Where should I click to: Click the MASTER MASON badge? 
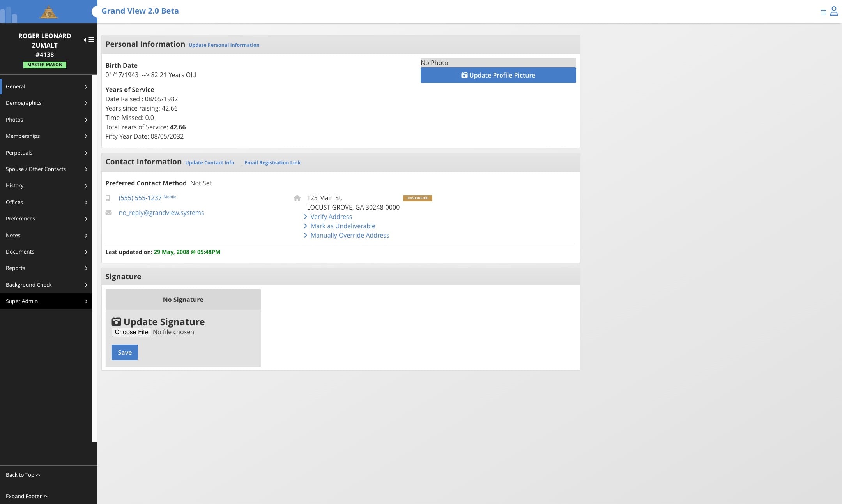45,65
